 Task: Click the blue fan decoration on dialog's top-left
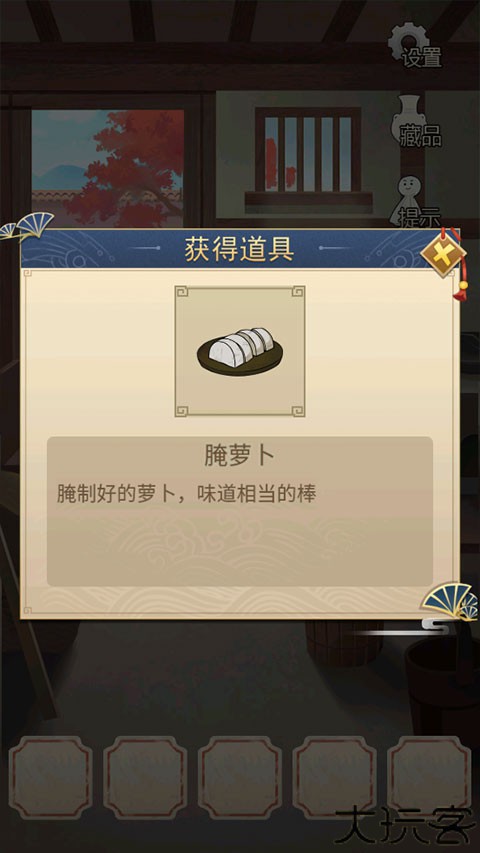pyautogui.click(x=27, y=227)
